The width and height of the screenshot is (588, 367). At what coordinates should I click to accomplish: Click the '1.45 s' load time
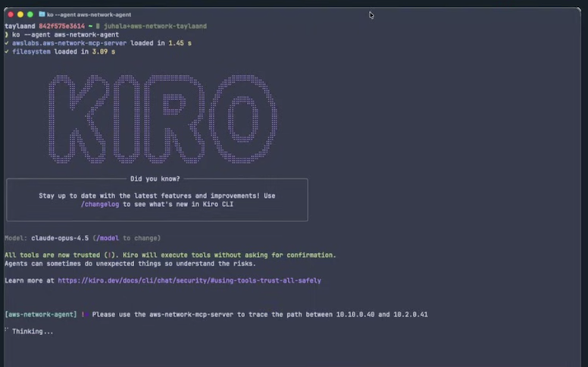(180, 43)
